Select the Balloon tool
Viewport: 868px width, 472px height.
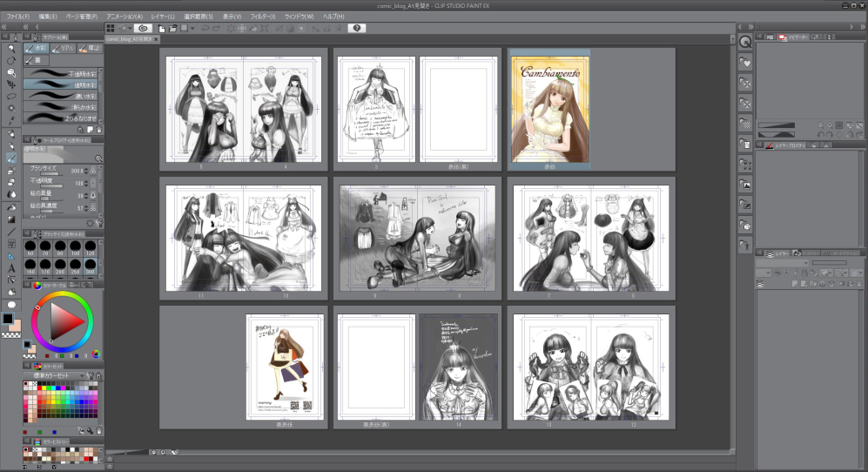11,305
